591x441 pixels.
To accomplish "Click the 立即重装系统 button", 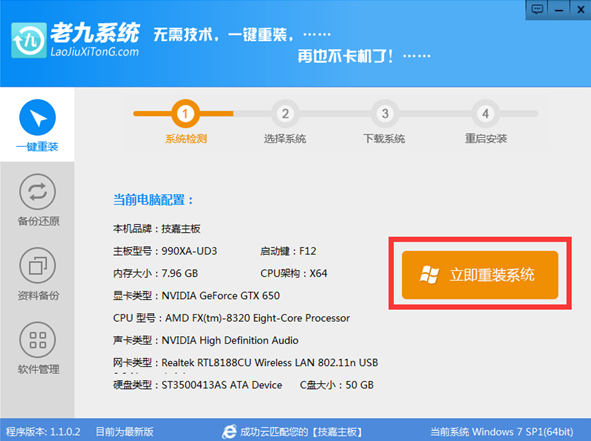I will pyautogui.click(x=480, y=275).
